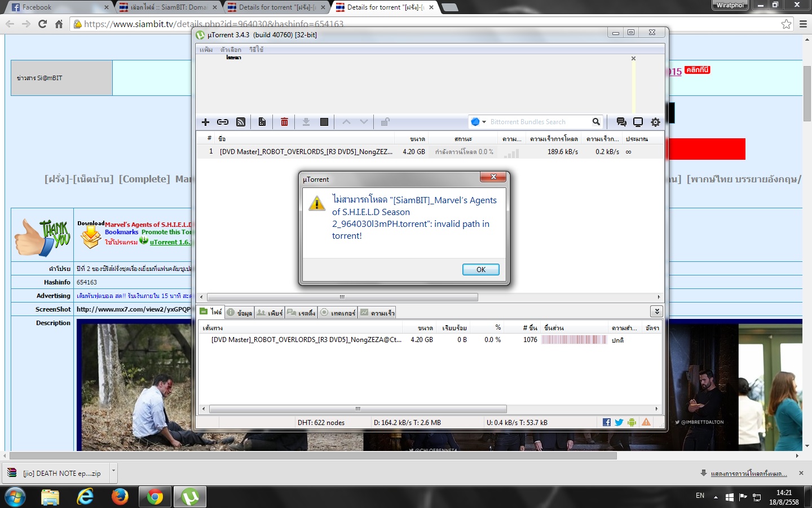Click the Move Down Queue arrow icon
Screen dimensions: 812x508
[364, 122]
